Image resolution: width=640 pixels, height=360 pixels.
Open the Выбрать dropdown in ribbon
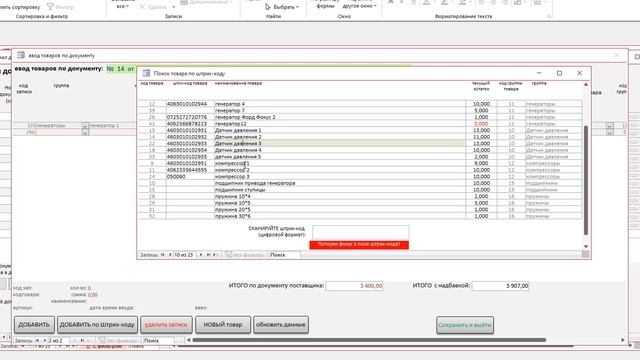(x=282, y=7)
